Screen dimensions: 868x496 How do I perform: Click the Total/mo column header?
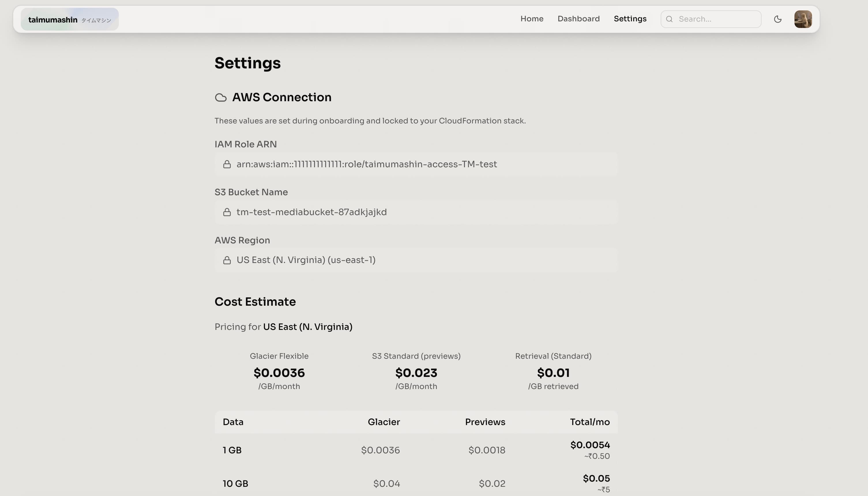[590, 422]
